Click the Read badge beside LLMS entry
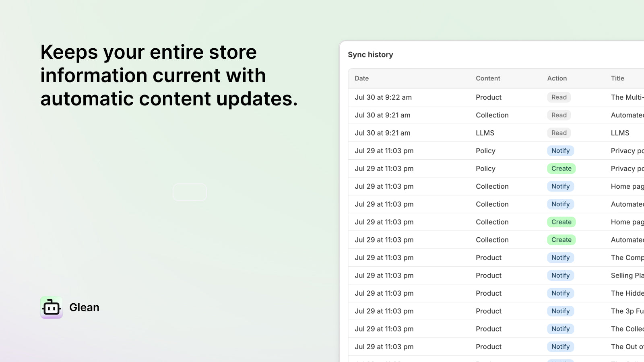This screenshot has width=644, height=362. [x=559, y=133]
